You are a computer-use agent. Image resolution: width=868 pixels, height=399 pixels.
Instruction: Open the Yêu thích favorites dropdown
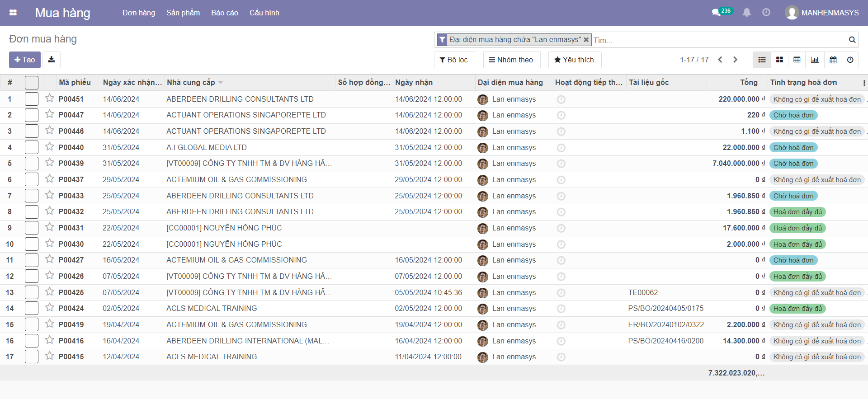point(574,60)
